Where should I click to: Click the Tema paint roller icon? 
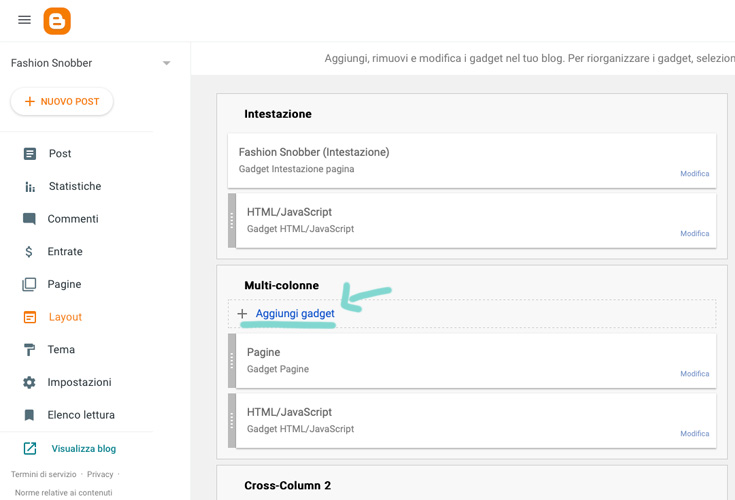coord(29,350)
